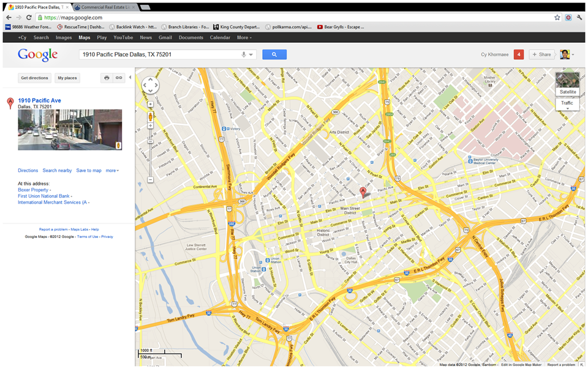Click the Get directions button
Image resolution: width=588 pixels, height=369 pixels.
(x=34, y=78)
